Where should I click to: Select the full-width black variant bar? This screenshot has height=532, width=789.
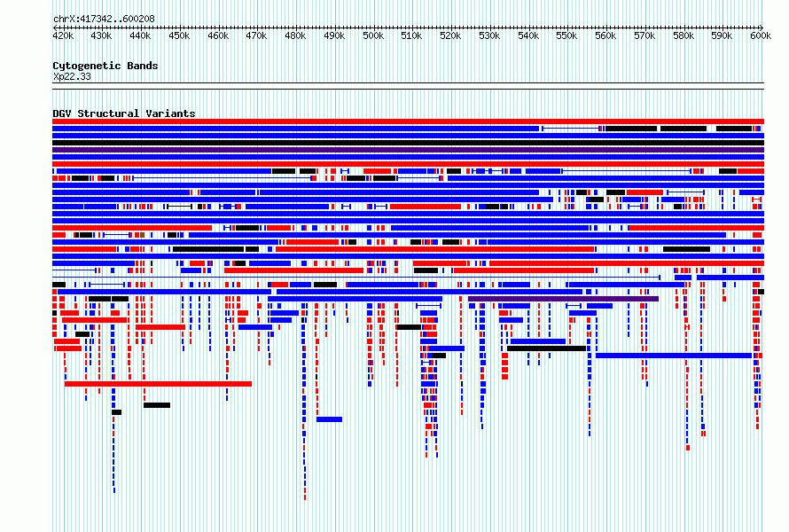tap(408, 143)
